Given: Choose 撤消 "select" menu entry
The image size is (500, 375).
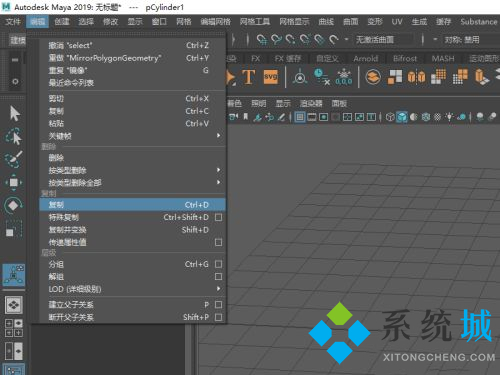Looking at the screenshot, I should coord(133,45).
